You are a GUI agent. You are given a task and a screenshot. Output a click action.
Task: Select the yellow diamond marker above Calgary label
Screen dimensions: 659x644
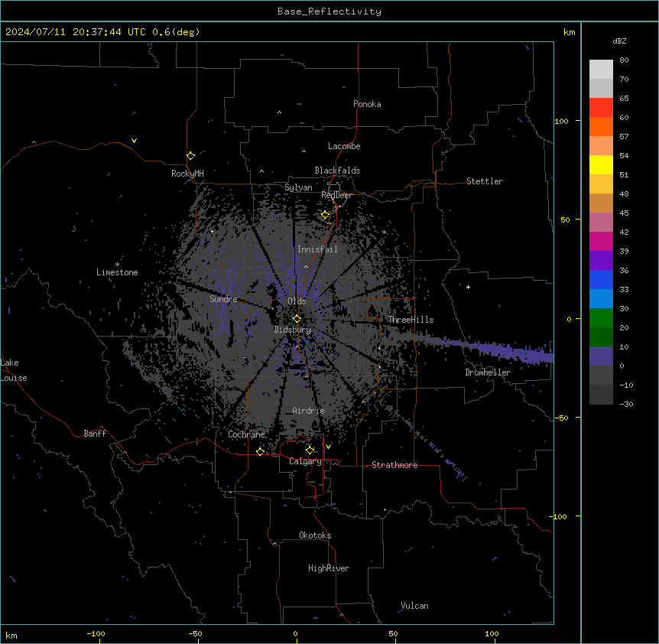point(310,450)
